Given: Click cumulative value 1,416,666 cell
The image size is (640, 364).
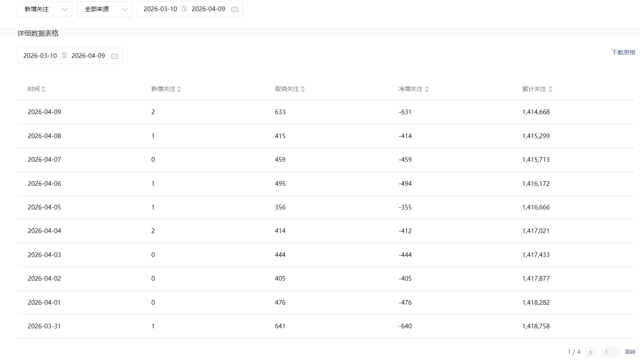Looking at the screenshot, I should coord(536,207).
